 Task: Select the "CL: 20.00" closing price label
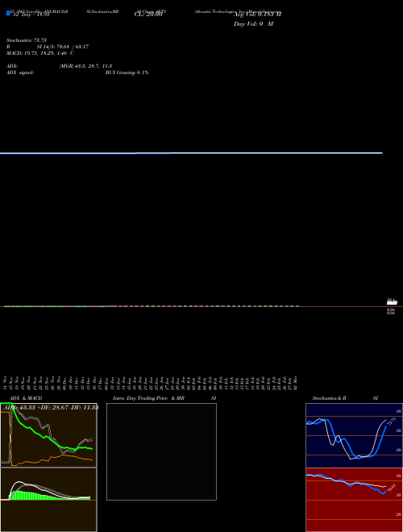[x=148, y=15]
